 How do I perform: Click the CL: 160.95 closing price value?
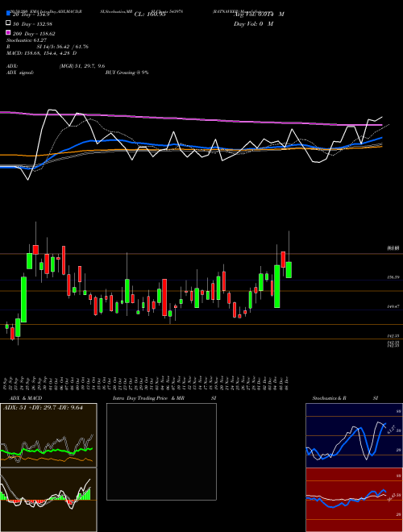point(150,15)
